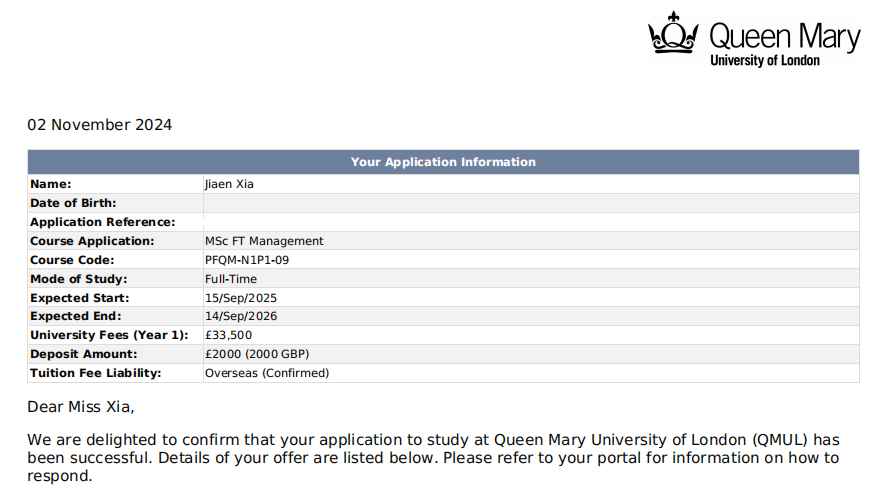Screen dimensions: 890x490
Task: Select the date 02 November 2024
Action: pos(99,125)
